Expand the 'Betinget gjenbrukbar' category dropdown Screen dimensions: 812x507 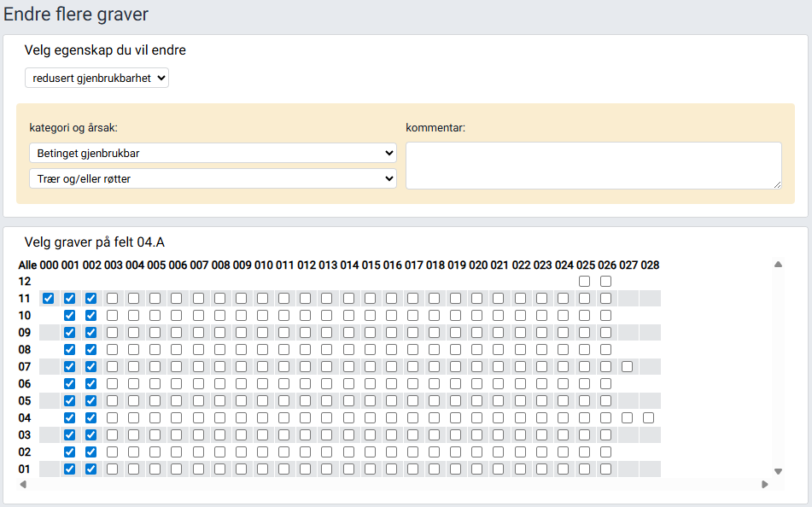coord(213,153)
